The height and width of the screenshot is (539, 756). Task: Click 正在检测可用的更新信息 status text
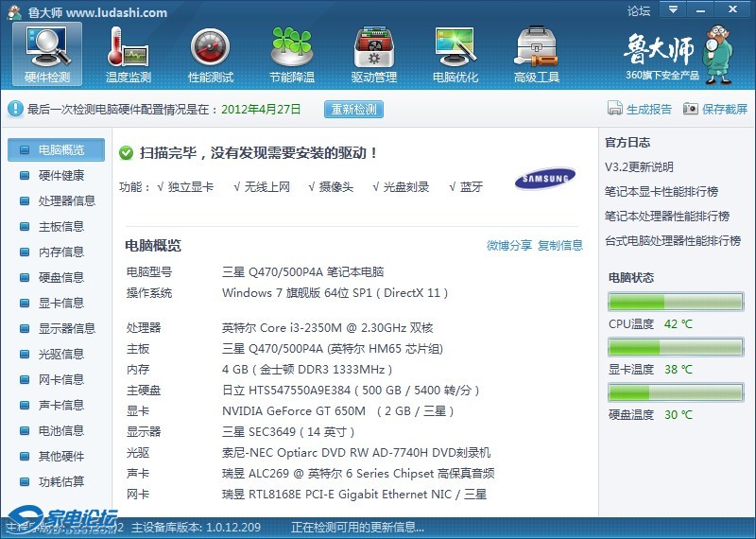click(x=357, y=528)
